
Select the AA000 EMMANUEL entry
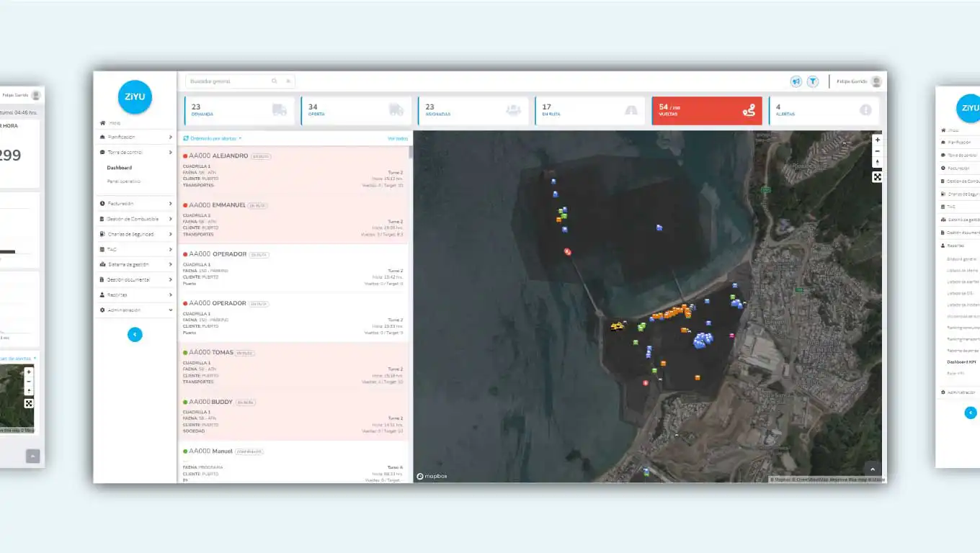coord(293,219)
